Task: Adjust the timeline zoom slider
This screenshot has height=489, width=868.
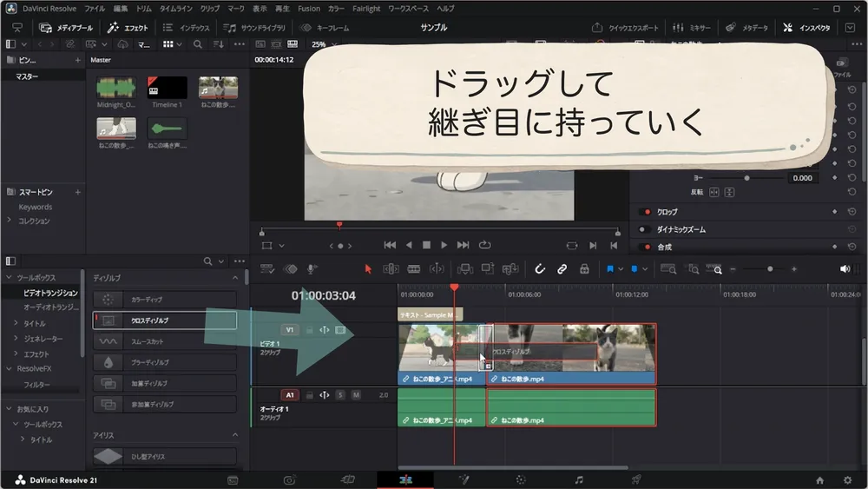Action: point(770,269)
